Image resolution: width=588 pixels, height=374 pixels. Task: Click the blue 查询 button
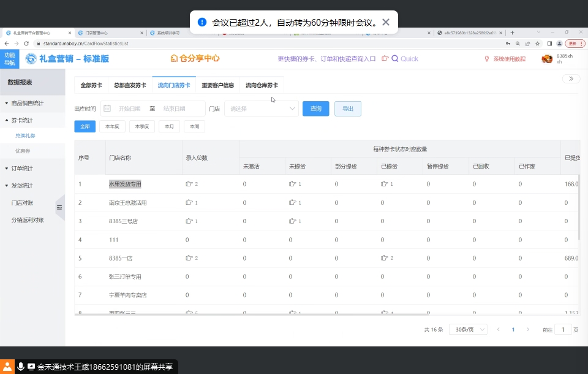(315, 109)
